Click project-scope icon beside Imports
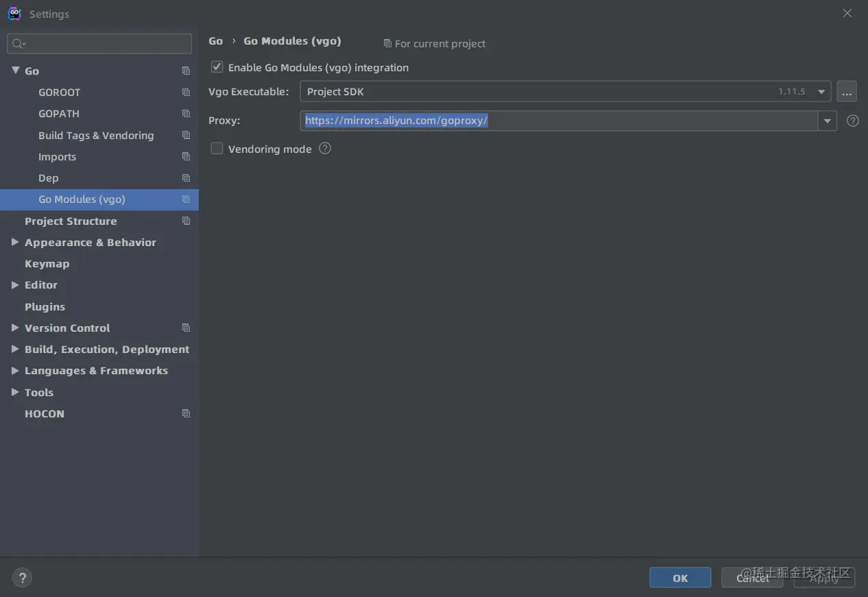 186,156
